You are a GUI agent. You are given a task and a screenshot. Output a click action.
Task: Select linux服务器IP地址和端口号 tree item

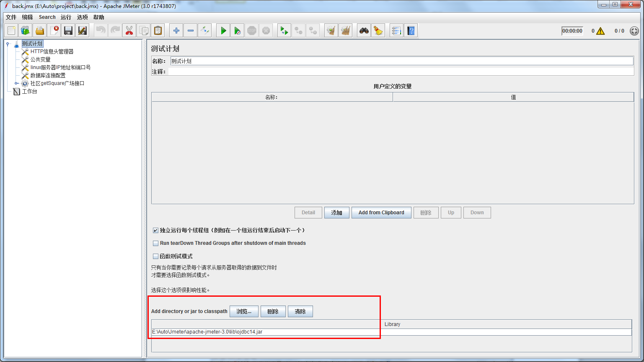coord(60,67)
